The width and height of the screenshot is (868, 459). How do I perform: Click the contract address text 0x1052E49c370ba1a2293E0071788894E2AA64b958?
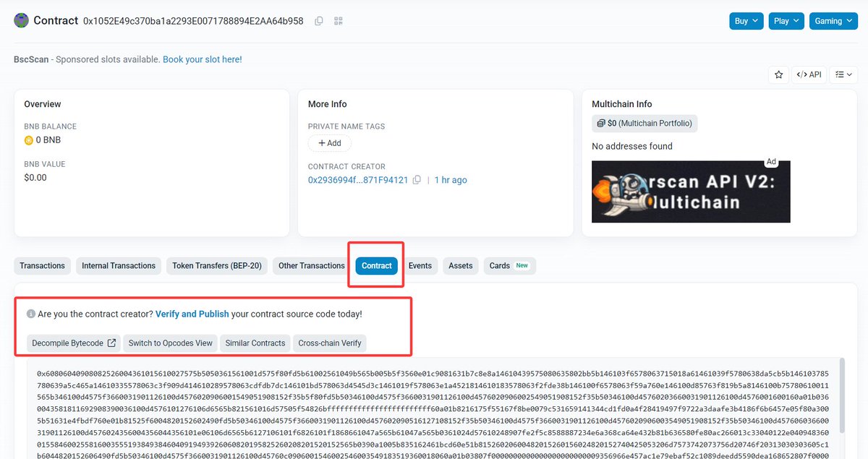coord(193,21)
